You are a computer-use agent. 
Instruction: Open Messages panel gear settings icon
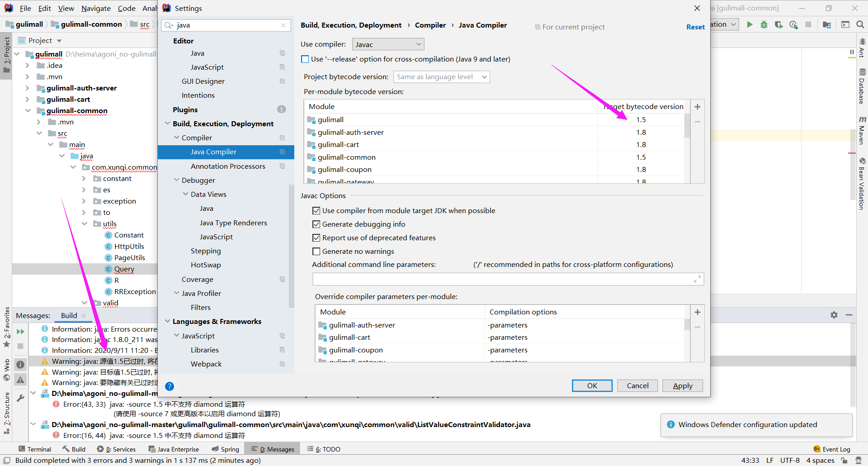(834, 315)
